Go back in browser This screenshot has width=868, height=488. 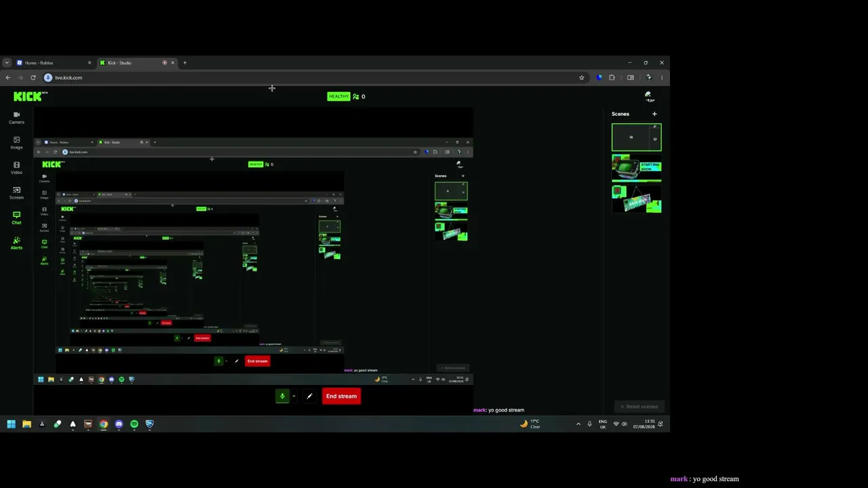click(x=8, y=78)
